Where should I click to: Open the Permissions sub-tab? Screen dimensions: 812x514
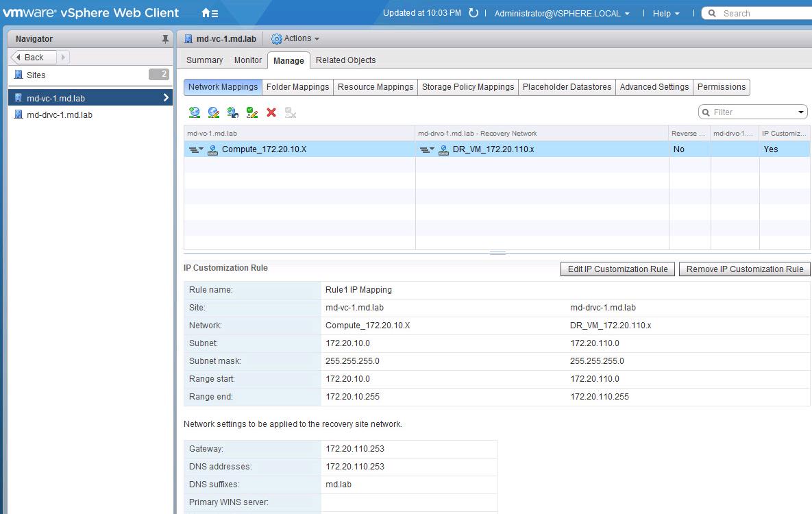point(722,87)
